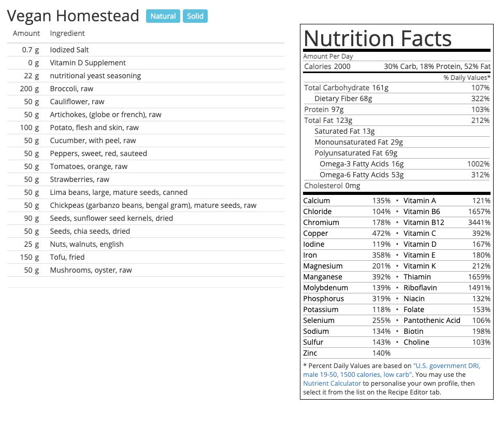504x423 pixels.
Task: Open the Nutrient Calculator link
Action: [332, 384]
